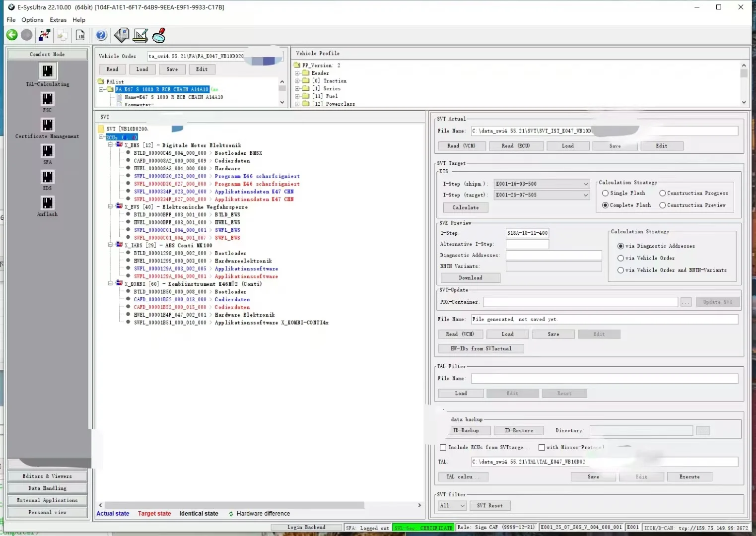Collapse the X_IABS [29] tree node

[x=110, y=245]
